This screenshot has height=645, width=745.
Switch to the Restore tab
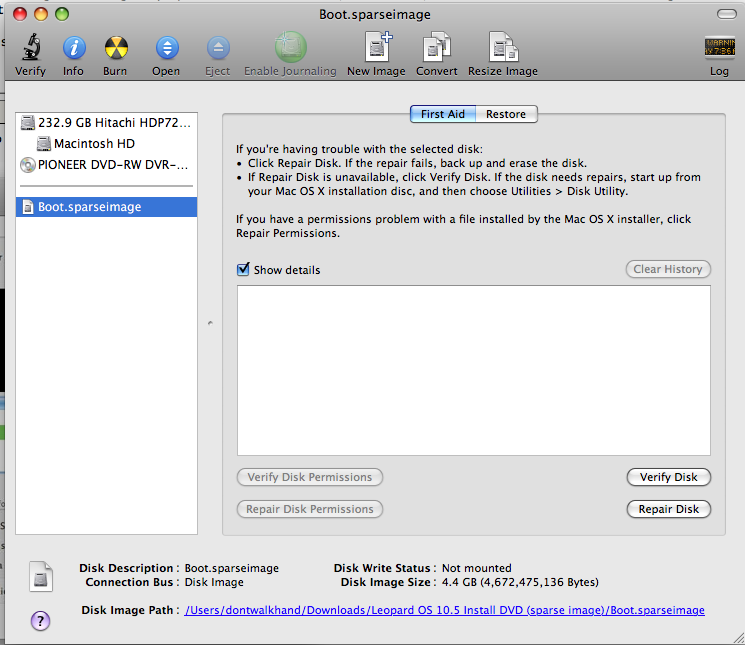coord(506,114)
